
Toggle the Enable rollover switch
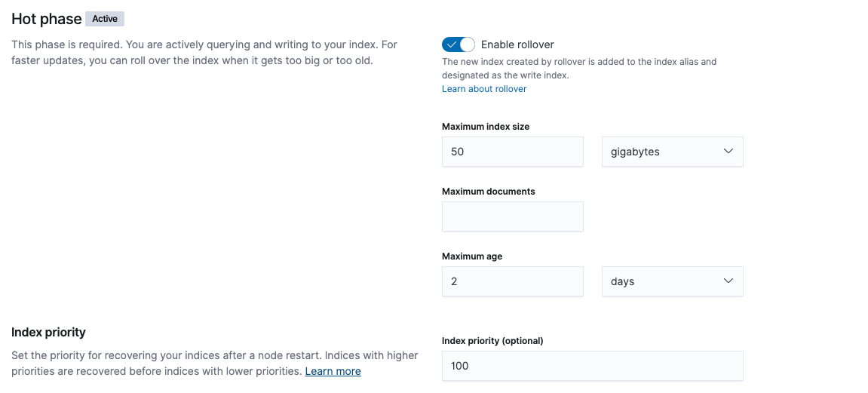[459, 45]
